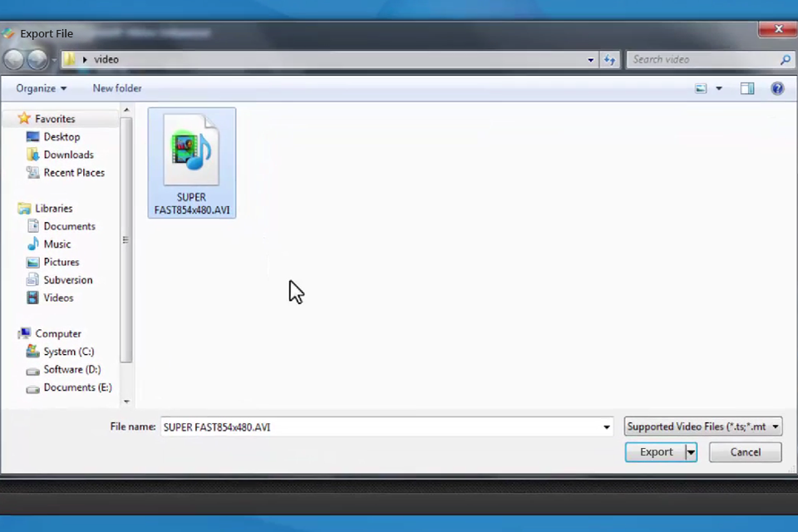Open the Software (D:) drive
Viewport: 798px width, 532px height.
point(71,369)
